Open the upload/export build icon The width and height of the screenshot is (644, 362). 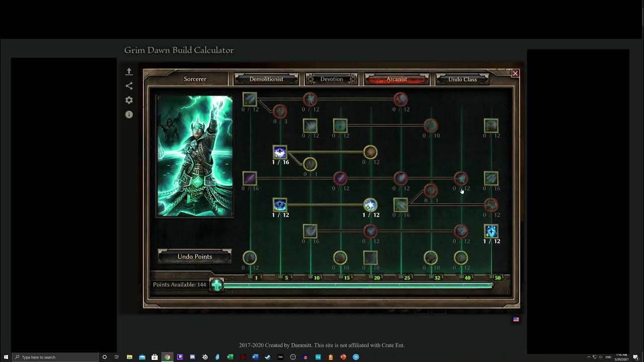[129, 71]
